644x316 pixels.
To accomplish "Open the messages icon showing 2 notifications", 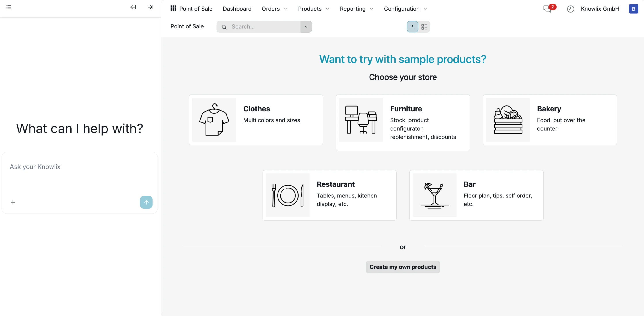I will (x=547, y=9).
